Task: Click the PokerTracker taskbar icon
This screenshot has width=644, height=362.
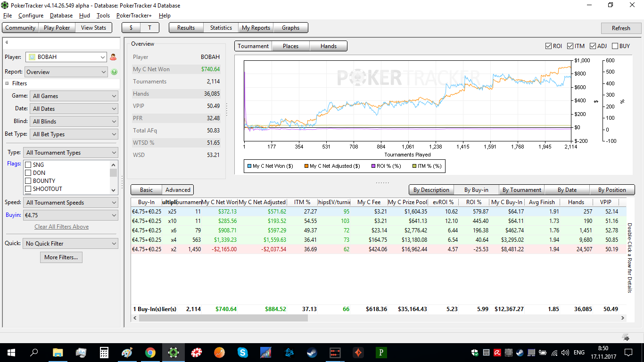Action: [173, 352]
